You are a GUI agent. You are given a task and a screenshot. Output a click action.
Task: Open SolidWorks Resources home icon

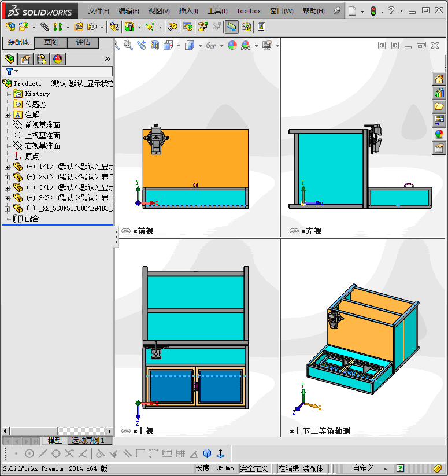click(x=439, y=79)
